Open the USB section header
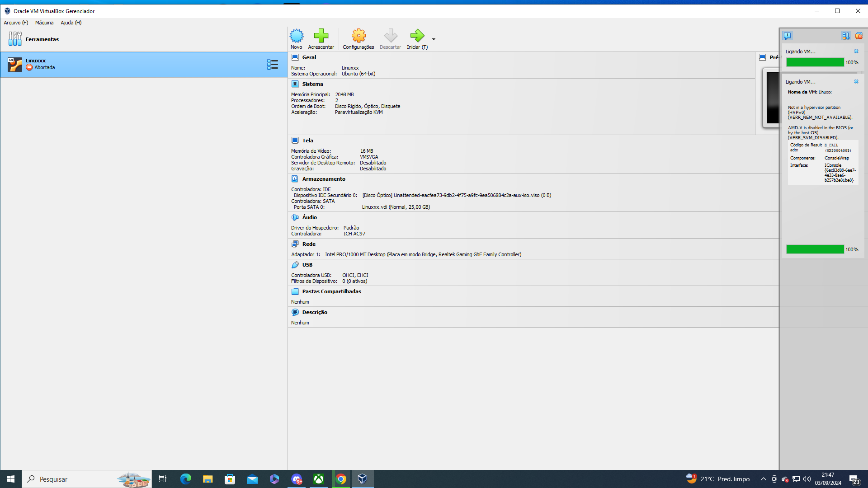The width and height of the screenshot is (868, 488). coord(307,265)
